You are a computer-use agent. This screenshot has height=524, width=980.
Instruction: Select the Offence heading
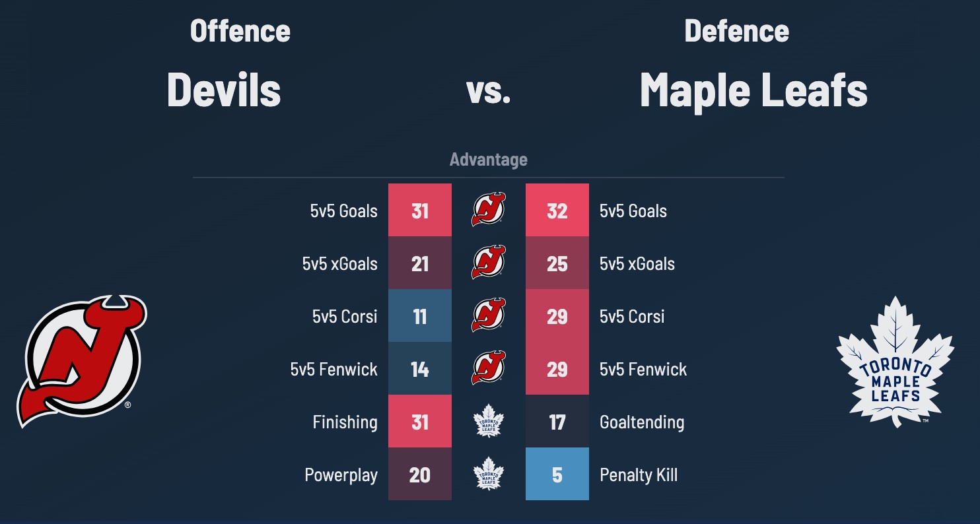(x=240, y=31)
